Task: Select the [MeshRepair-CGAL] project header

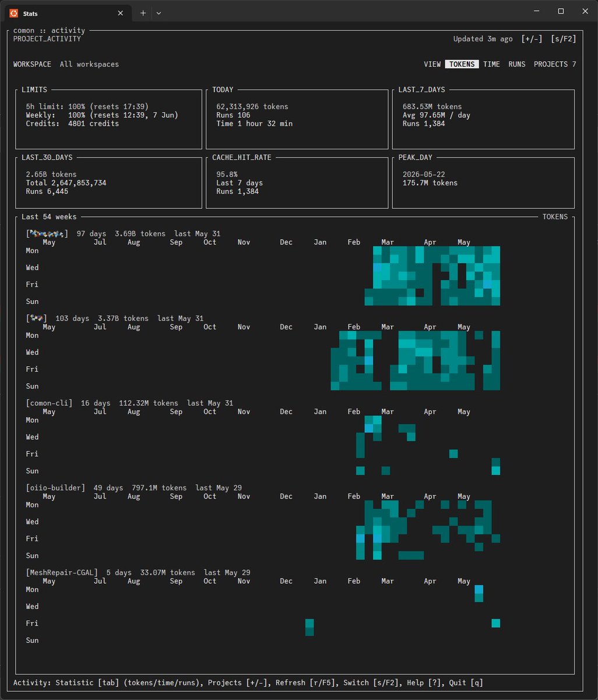Action: (62, 572)
